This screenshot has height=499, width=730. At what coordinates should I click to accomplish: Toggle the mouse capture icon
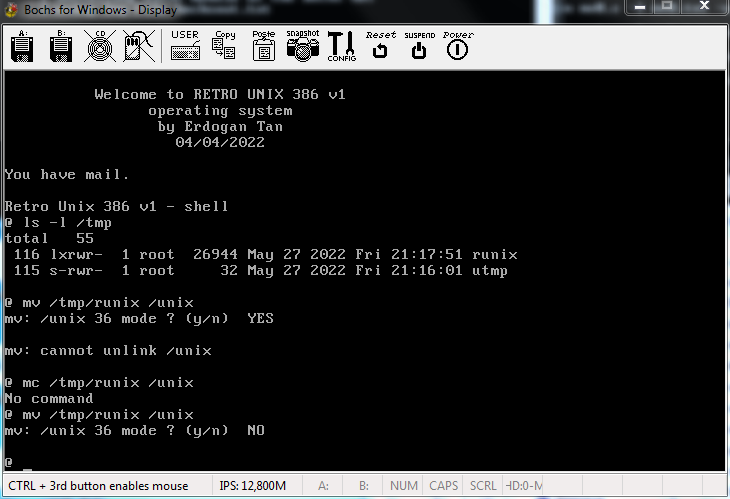click(139, 47)
